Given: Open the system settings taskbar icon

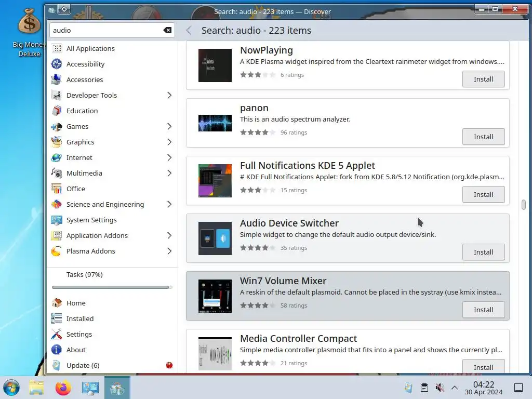Looking at the screenshot, I should point(90,388).
